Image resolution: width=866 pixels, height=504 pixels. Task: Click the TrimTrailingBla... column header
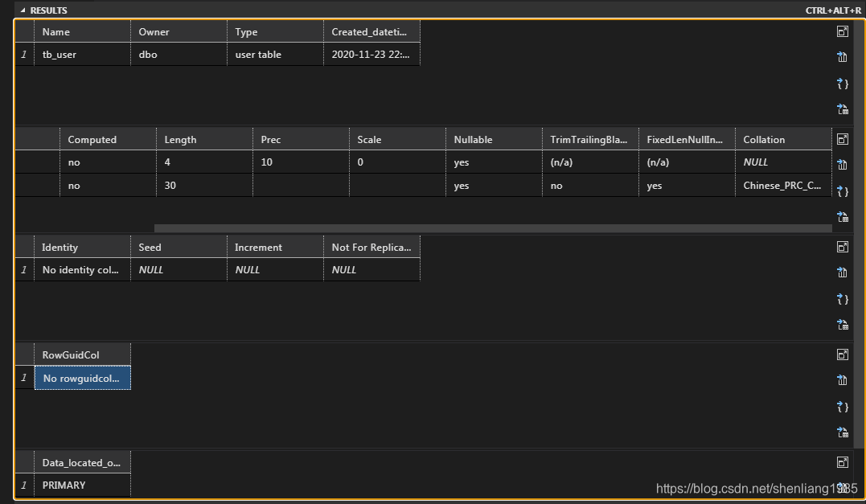coord(590,139)
